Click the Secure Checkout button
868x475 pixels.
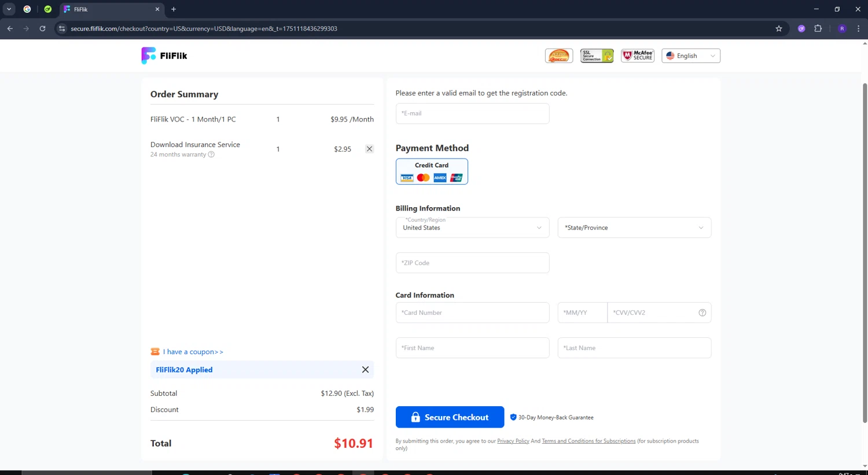pyautogui.click(x=450, y=417)
